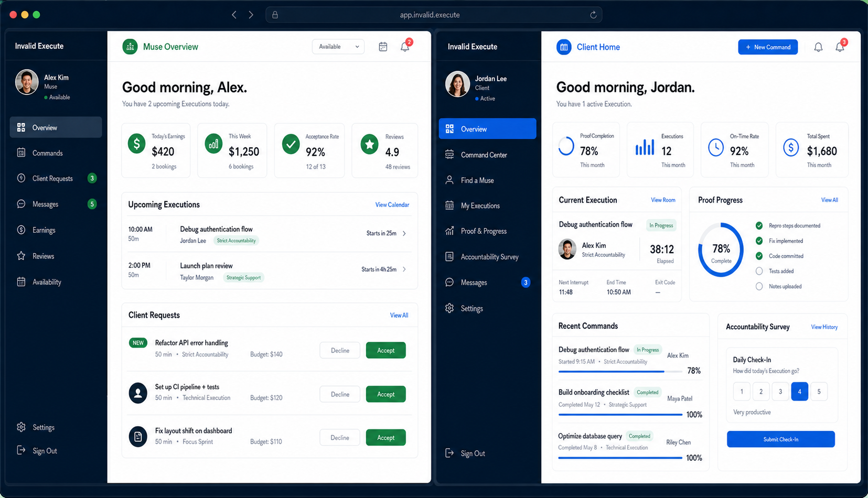868x498 pixels.
Task: Click the person avatar icon beside Set up CI pipeline
Action: point(138,393)
